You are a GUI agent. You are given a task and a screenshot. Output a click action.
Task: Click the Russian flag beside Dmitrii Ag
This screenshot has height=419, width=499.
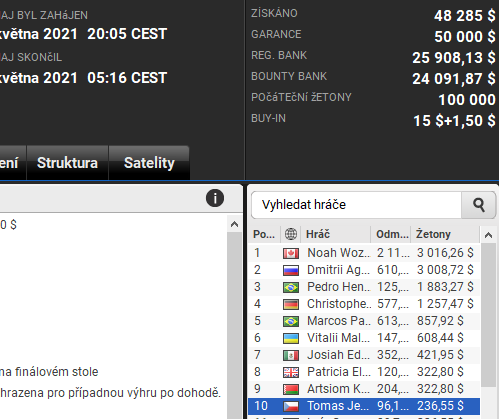pos(291,270)
